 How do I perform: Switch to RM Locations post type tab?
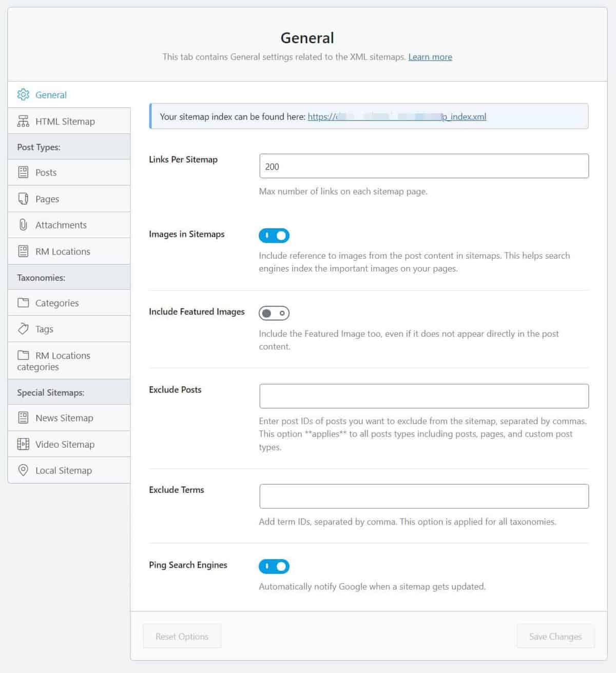pyautogui.click(x=63, y=252)
